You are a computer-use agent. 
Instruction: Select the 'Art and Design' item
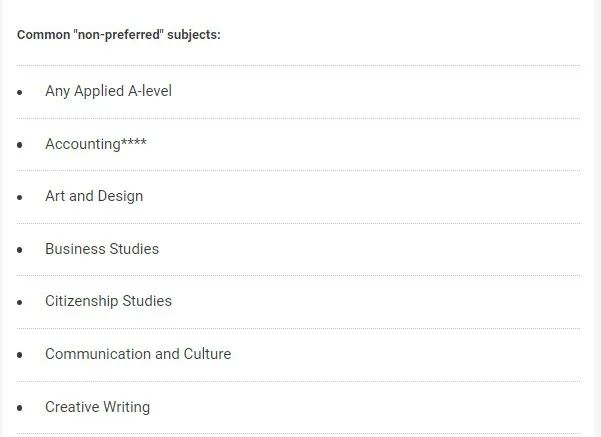click(x=94, y=196)
